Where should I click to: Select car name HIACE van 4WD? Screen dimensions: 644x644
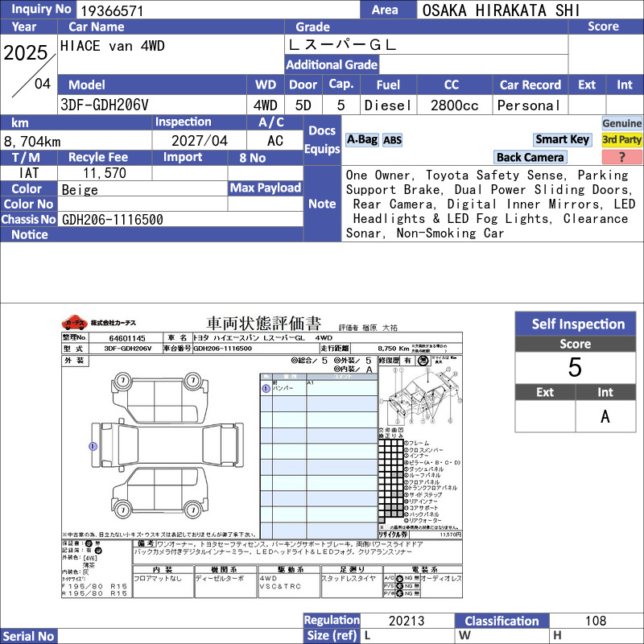pyautogui.click(x=113, y=46)
